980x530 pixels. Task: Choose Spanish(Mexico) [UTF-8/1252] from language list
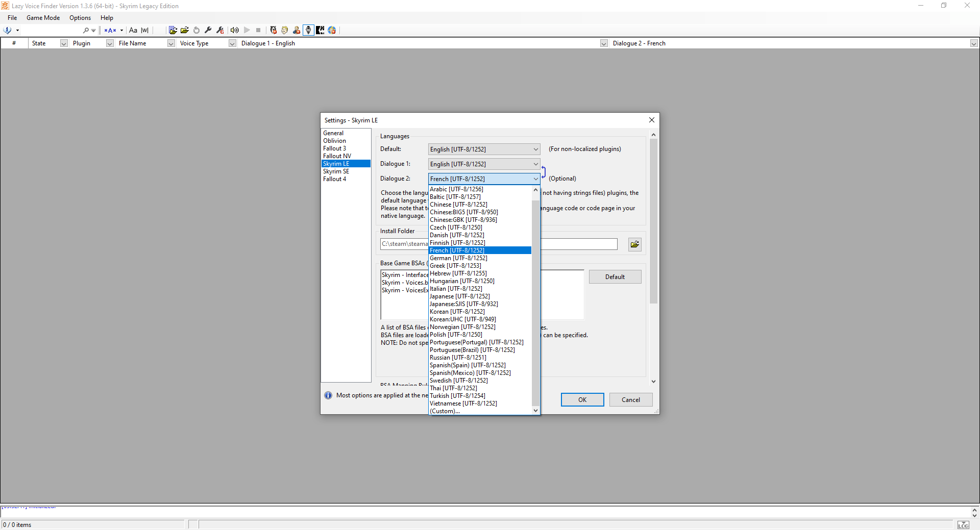coord(480,373)
